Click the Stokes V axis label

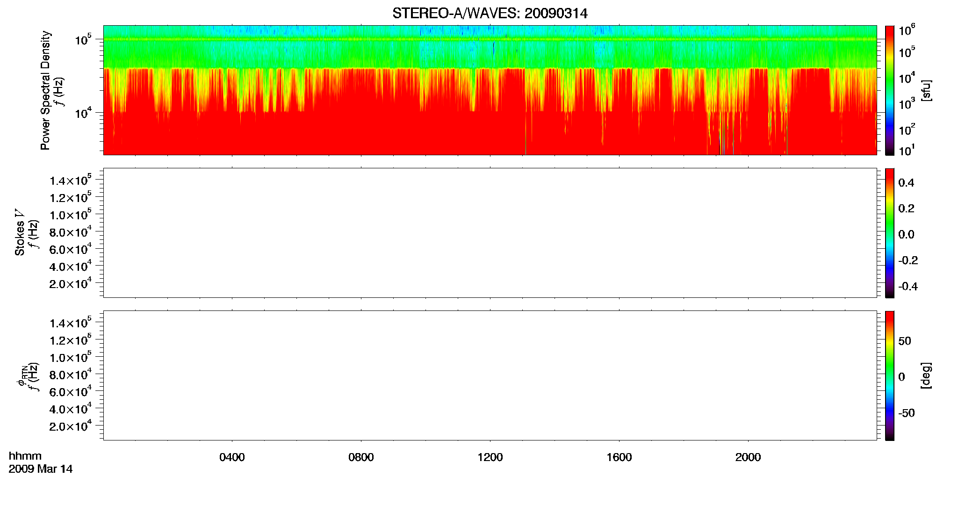tap(20, 232)
